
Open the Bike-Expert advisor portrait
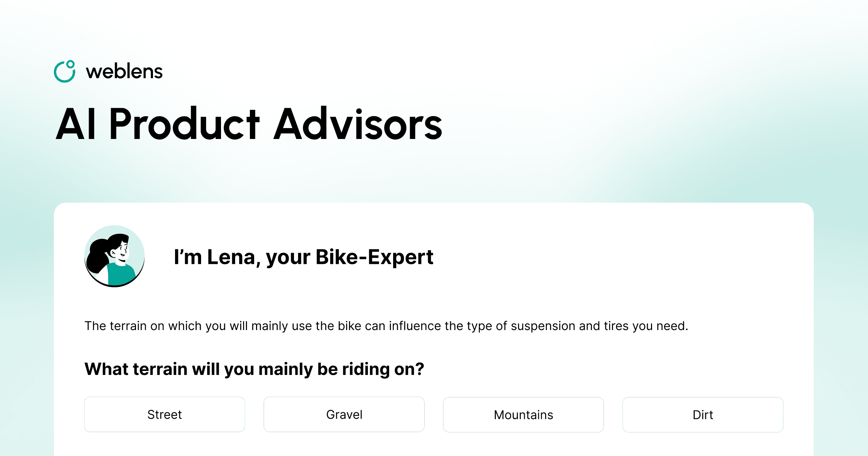114,256
